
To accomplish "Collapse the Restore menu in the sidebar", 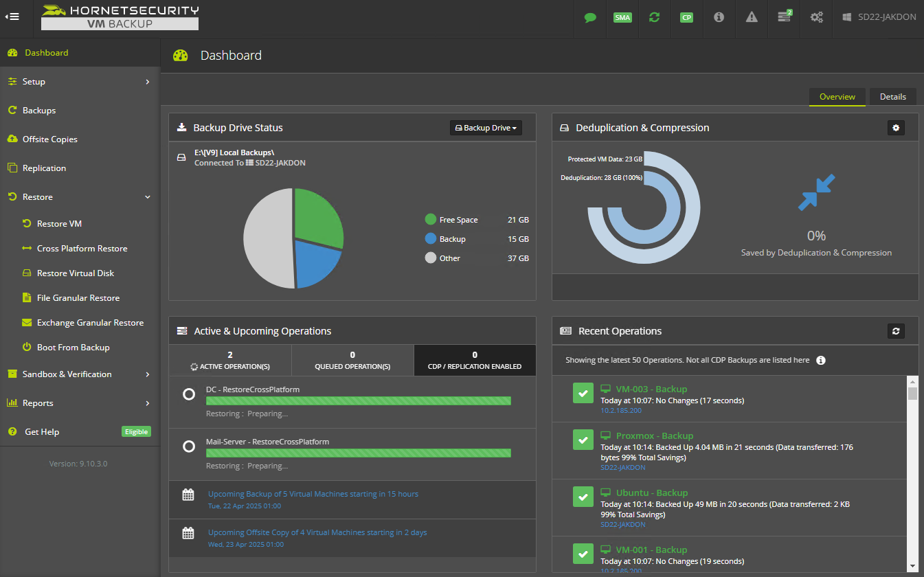I will (80, 197).
